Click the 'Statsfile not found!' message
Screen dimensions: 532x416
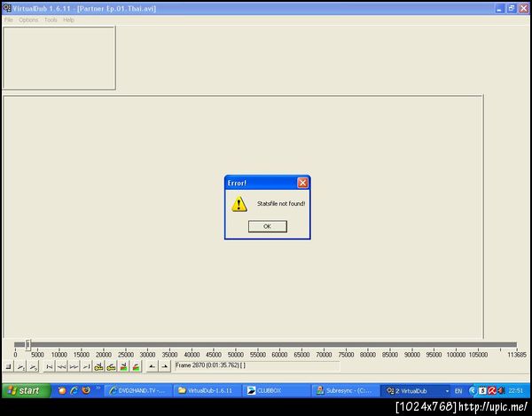[281, 204]
